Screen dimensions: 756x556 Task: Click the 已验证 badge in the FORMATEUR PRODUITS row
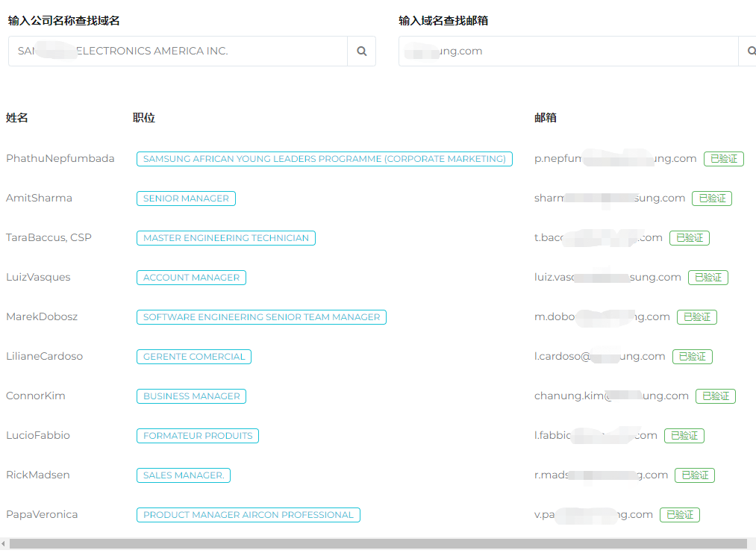pos(684,436)
